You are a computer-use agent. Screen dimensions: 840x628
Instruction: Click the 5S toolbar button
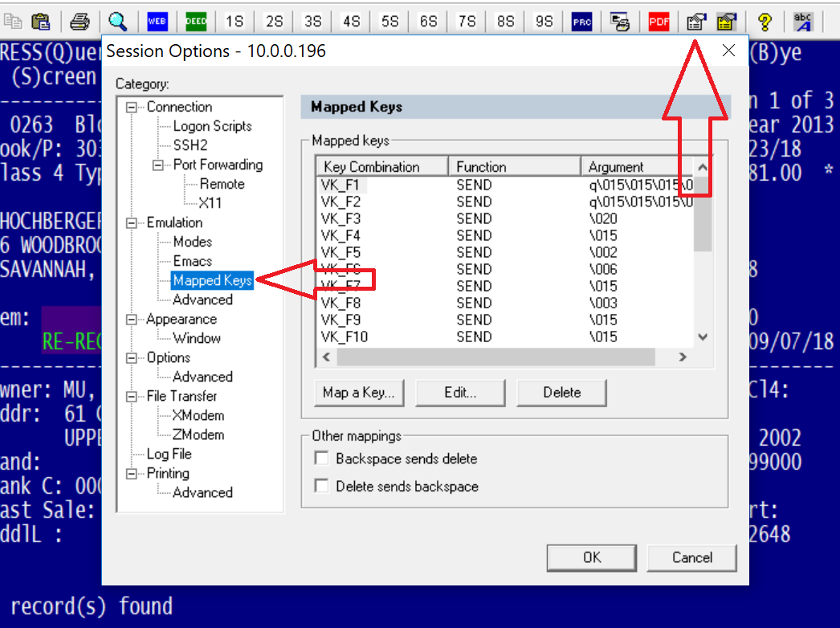389,22
